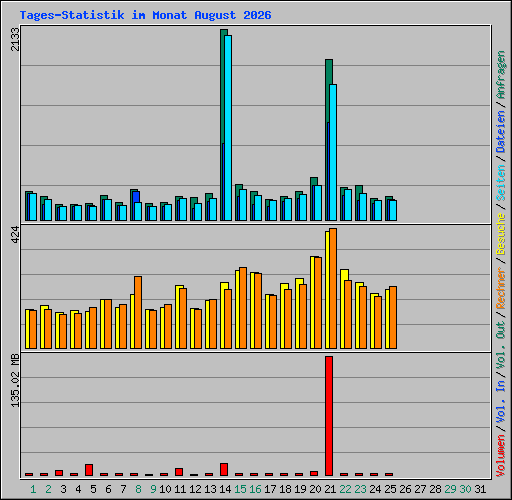
Task: Click the day 15 label on the x-axis
Action: (240, 489)
